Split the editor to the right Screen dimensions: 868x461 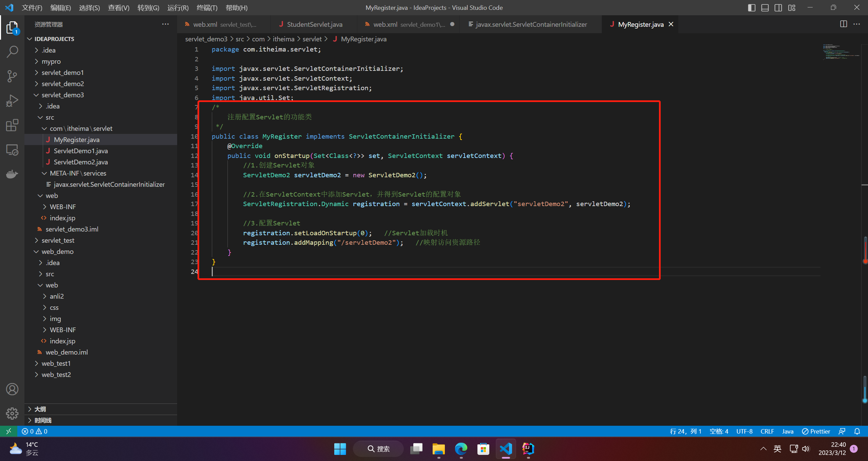coord(843,24)
